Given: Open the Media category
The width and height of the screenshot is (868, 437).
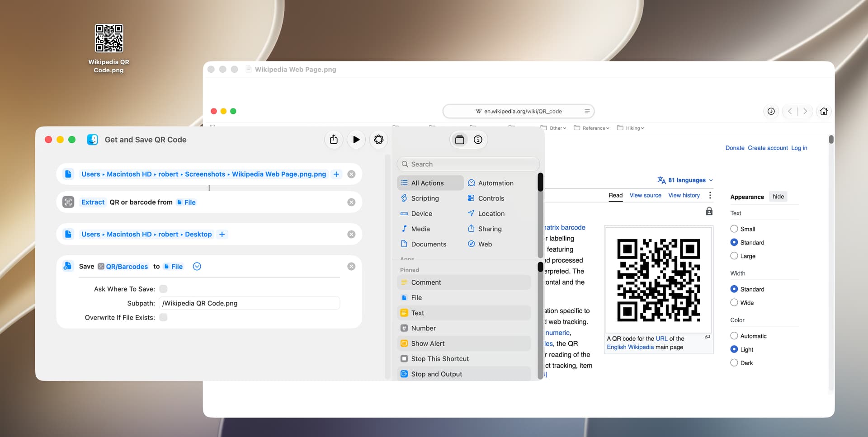Looking at the screenshot, I should pyautogui.click(x=415, y=229).
